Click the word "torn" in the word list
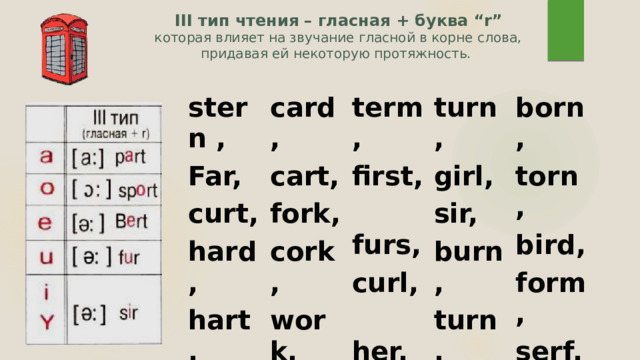Viewport: 640px width, 360px height. (547, 177)
